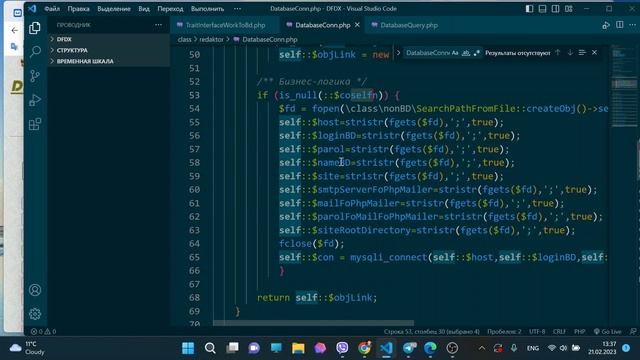Start Go Live server

pyautogui.click(x=607, y=331)
